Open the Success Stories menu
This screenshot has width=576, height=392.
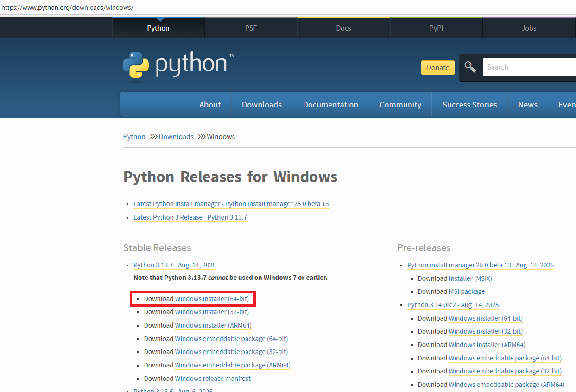470,105
